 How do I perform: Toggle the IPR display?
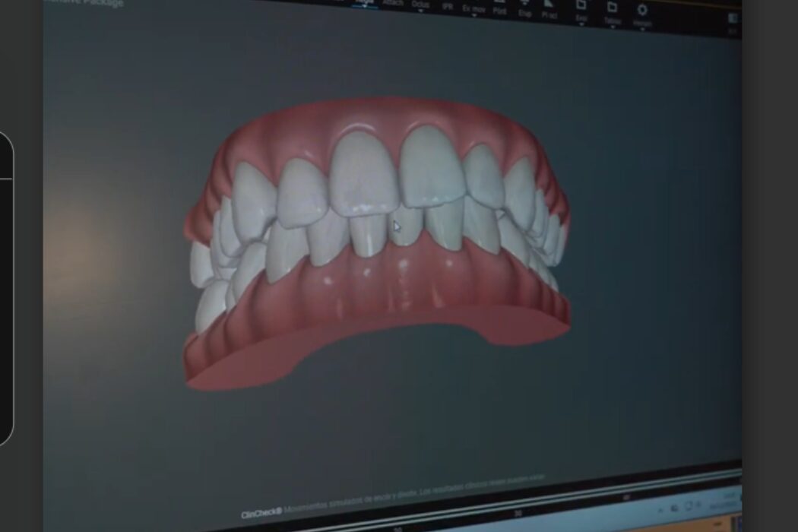point(447,5)
